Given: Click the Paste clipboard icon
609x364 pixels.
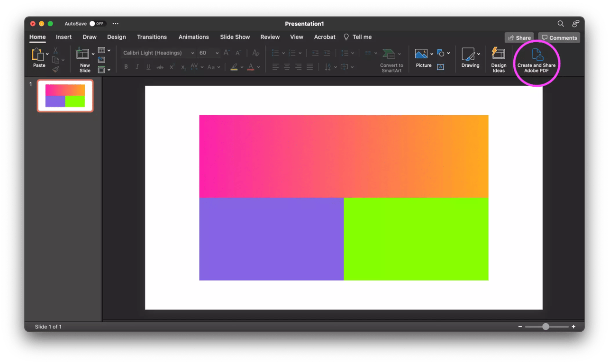Looking at the screenshot, I should [37, 55].
